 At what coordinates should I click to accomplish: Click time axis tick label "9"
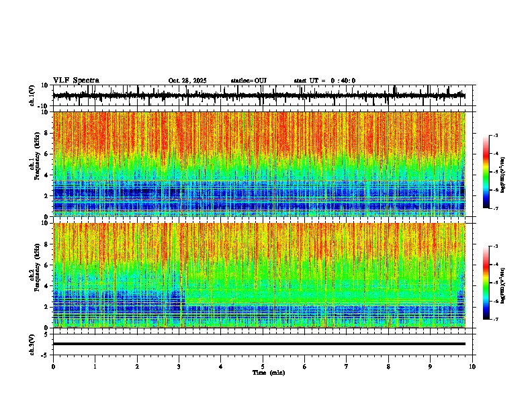[x=430, y=367]
